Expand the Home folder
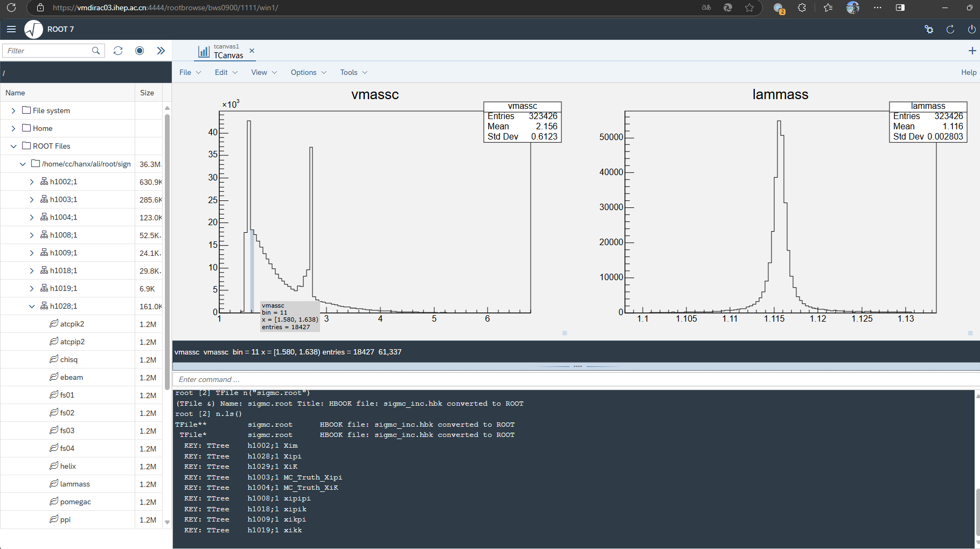The width and height of the screenshot is (980, 549). coord(13,128)
